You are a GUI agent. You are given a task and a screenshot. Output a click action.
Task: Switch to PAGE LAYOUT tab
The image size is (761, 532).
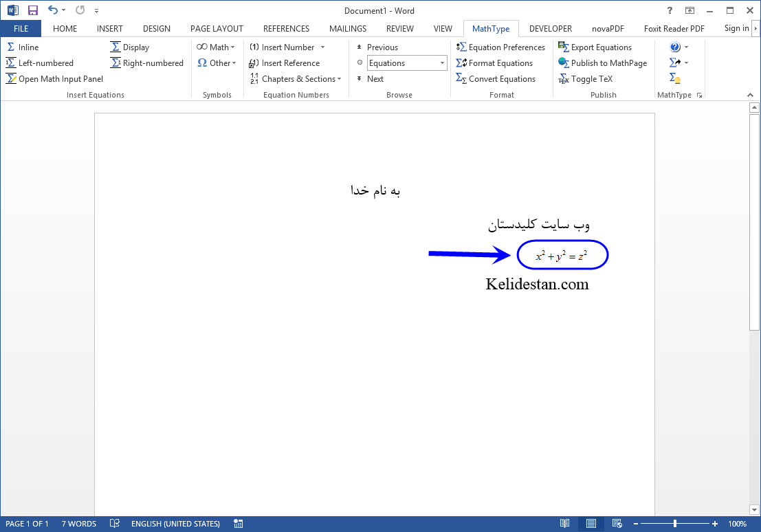click(x=217, y=29)
